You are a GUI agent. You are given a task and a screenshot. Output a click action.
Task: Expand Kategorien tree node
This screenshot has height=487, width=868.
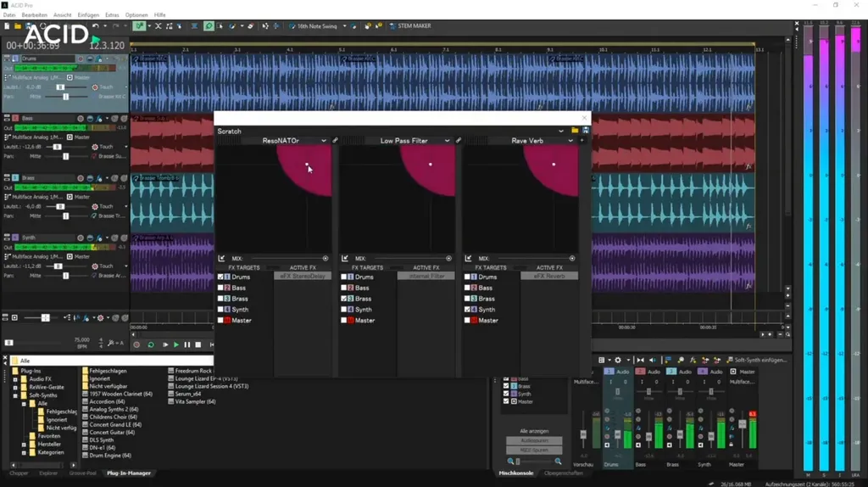[24, 452]
